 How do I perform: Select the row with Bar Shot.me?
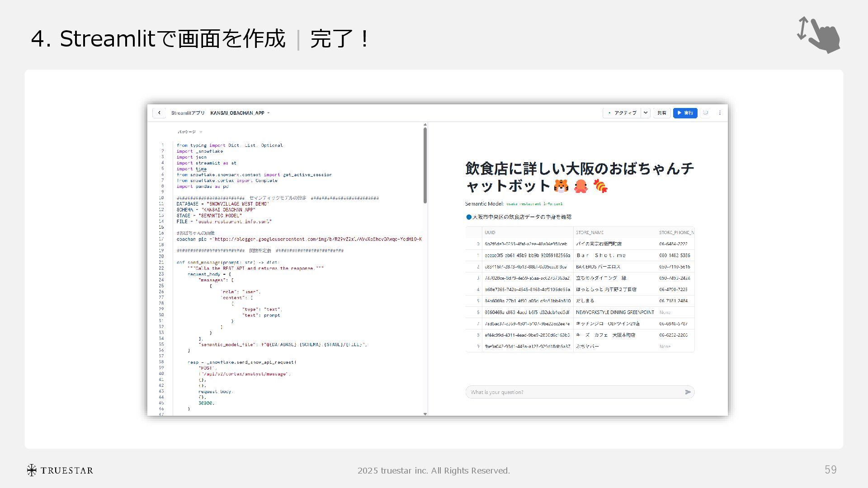pos(580,255)
